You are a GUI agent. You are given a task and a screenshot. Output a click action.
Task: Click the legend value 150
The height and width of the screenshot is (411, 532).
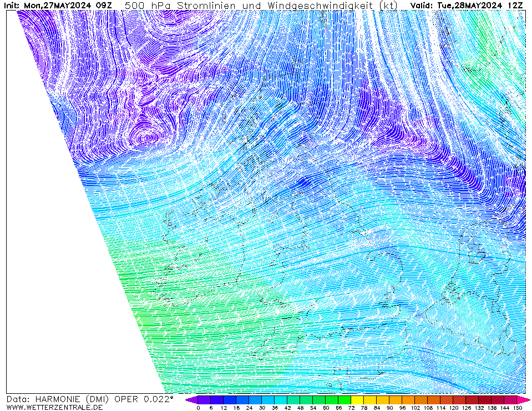tap(517, 408)
